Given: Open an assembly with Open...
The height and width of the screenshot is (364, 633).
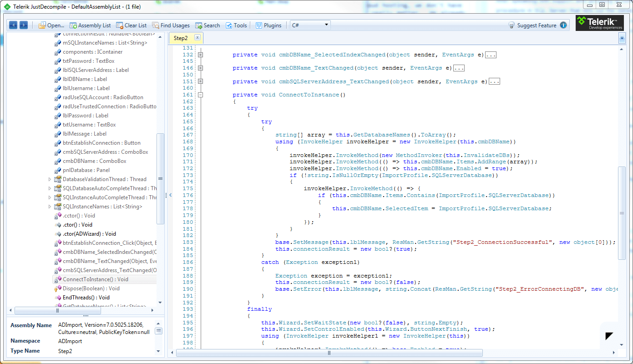Looking at the screenshot, I should pyautogui.click(x=51, y=25).
